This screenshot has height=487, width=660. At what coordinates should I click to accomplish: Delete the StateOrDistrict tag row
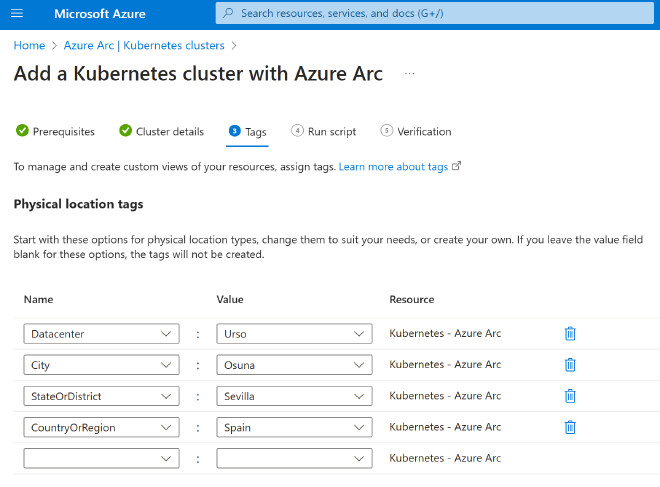[570, 396]
